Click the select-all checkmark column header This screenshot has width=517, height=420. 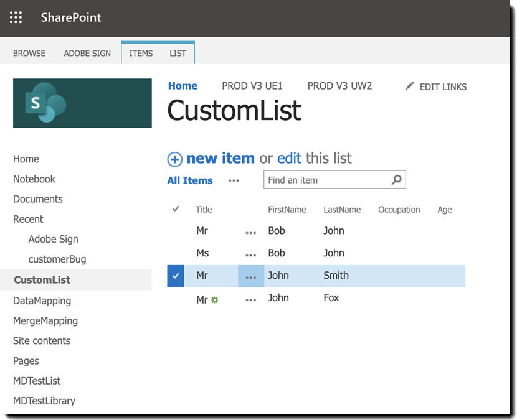click(176, 209)
